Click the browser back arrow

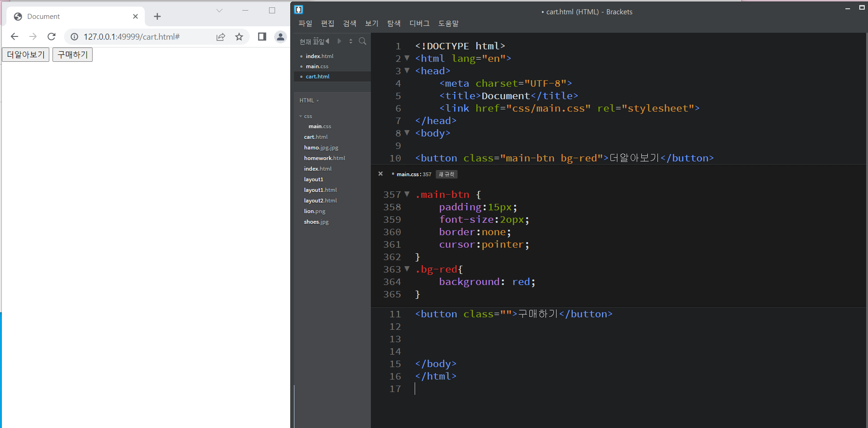[x=14, y=36]
